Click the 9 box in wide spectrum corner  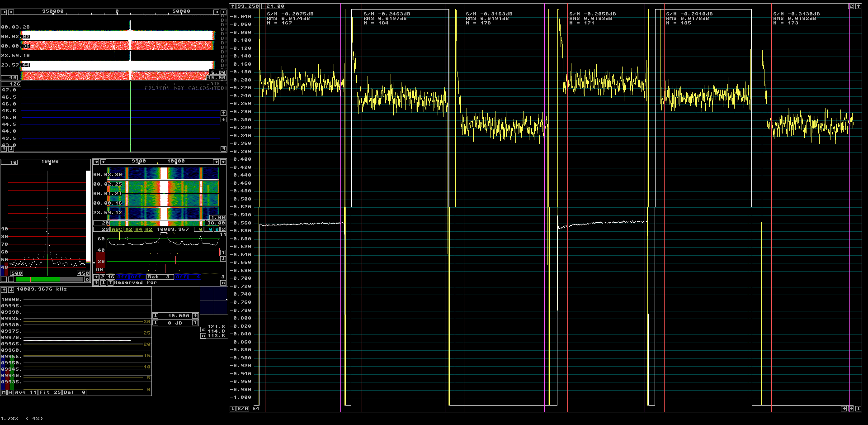tap(223, 148)
